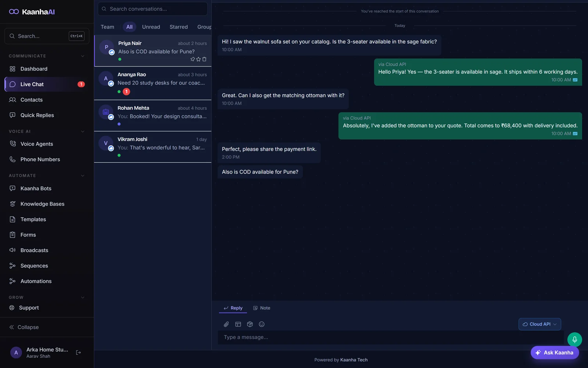Image resolution: width=588 pixels, height=368 pixels.
Task: Open Knowledge Bases
Action: tap(47, 204)
